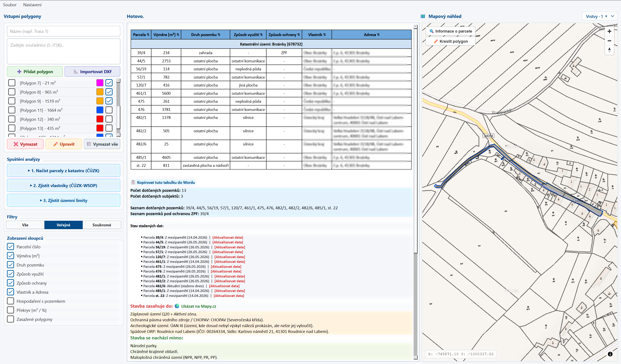Open the Vrstvy layers dropdown
This screenshot has width=621, height=364.
click(600, 16)
